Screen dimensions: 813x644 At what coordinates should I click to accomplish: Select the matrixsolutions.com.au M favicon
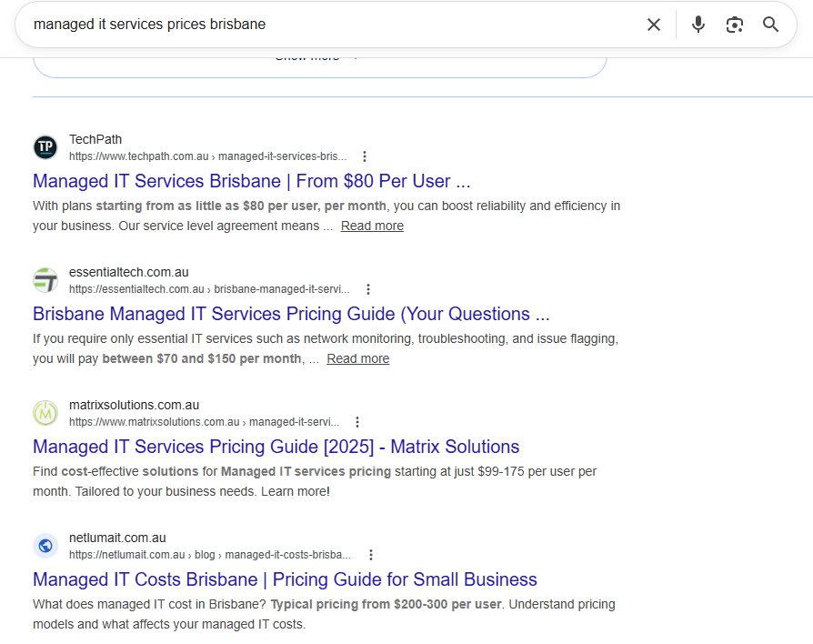tap(45, 412)
